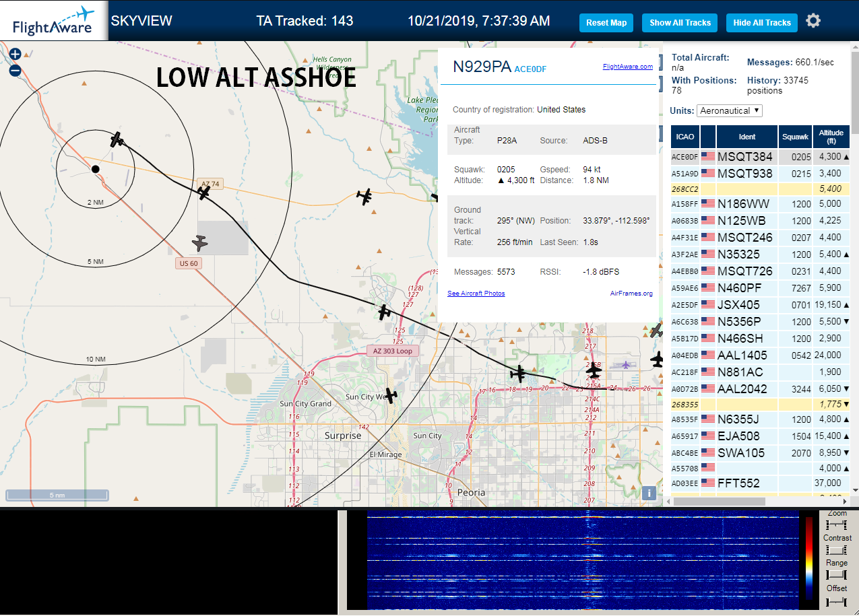Select the N35325 row
859x616 pixels.
coord(761,254)
